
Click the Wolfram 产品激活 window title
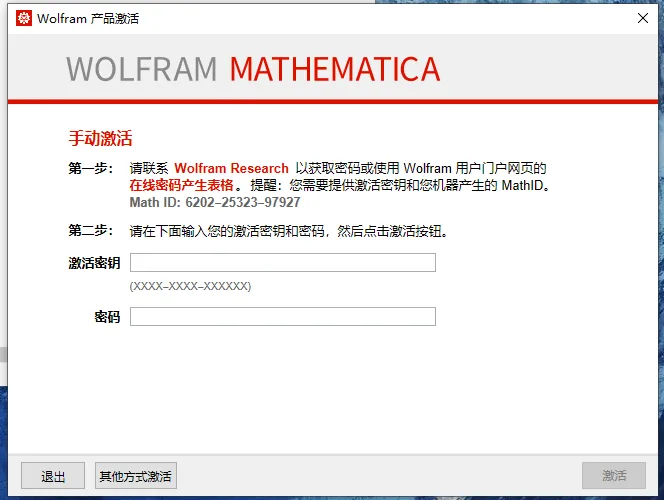pos(88,19)
